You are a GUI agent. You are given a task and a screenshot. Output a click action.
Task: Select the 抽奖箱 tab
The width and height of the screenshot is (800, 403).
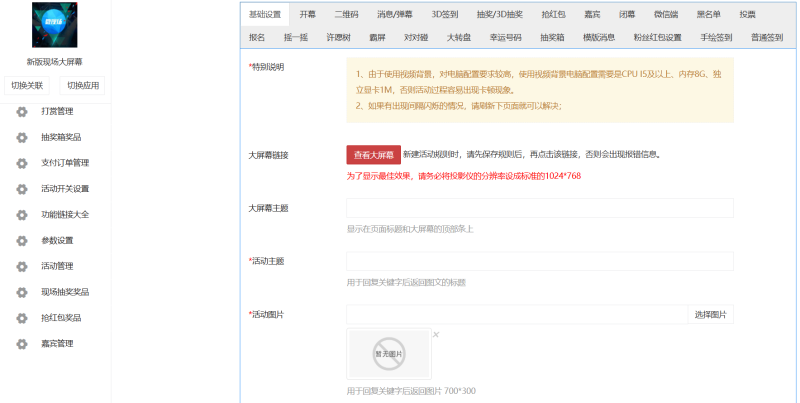coord(552,37)
